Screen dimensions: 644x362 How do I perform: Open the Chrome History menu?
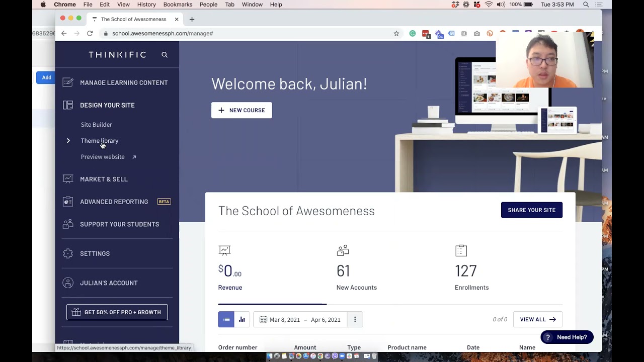click(146, 5)
